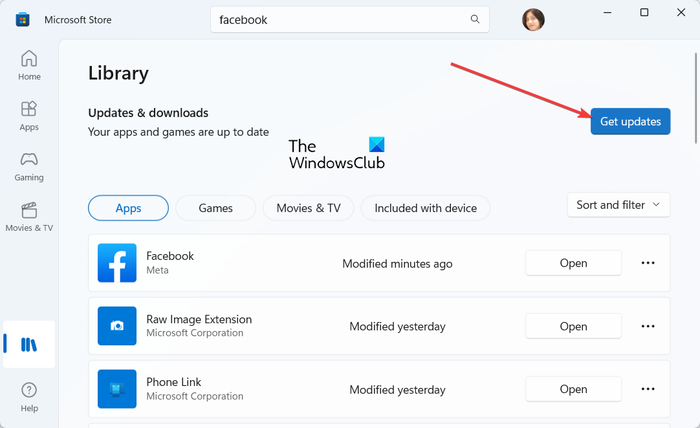This screenshot has width=700, height=428.
Task: Click the Library page heading
Action: (x=118, y=74)
